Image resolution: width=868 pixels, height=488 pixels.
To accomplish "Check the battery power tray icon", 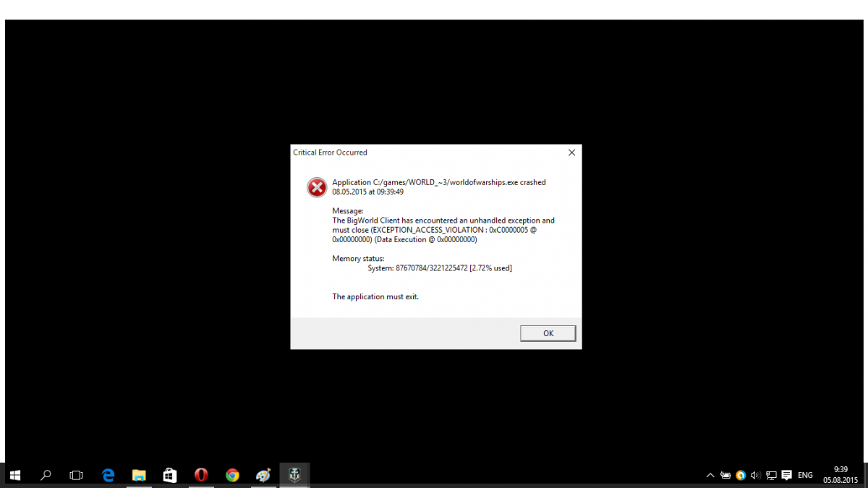I will tap(726, 476).
